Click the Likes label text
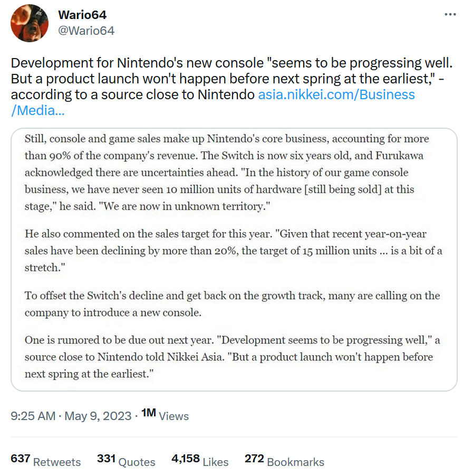Viewport: 463px width, 476px height. click(x=216, y=462)
